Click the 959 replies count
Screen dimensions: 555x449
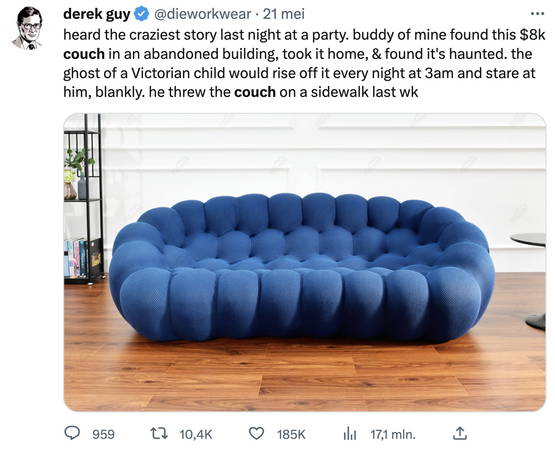click(x=103, y=434)
